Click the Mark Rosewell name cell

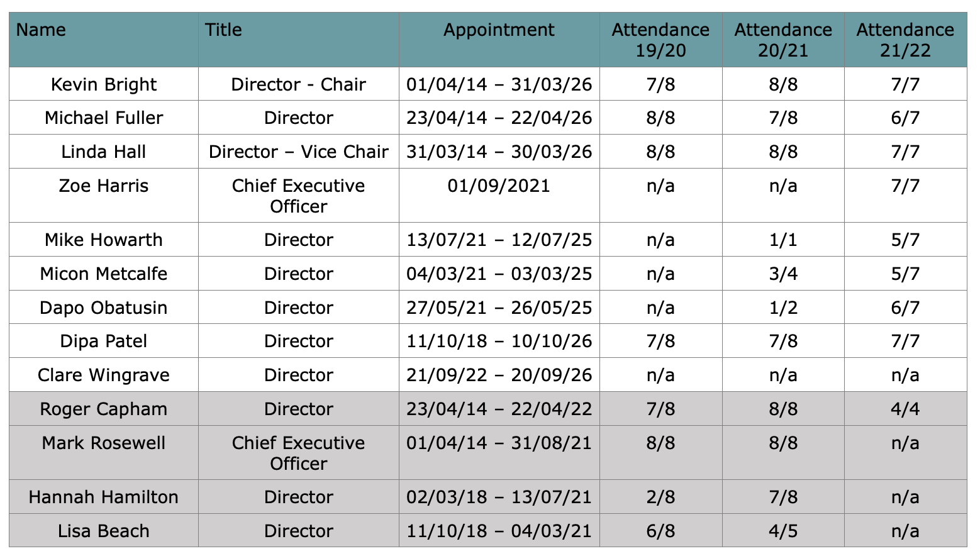point(104,453)
